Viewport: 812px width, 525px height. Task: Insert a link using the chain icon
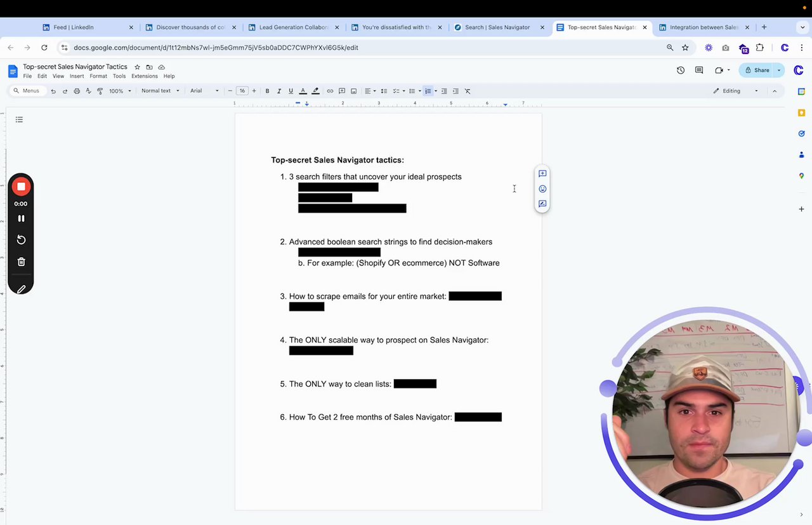[x=330, y=91]
